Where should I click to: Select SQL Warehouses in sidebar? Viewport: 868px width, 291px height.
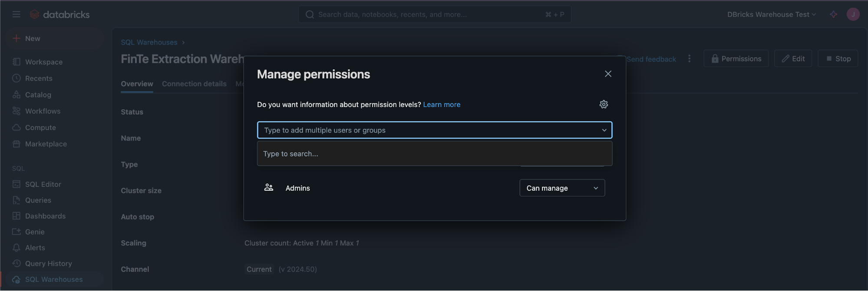(54, 280)
